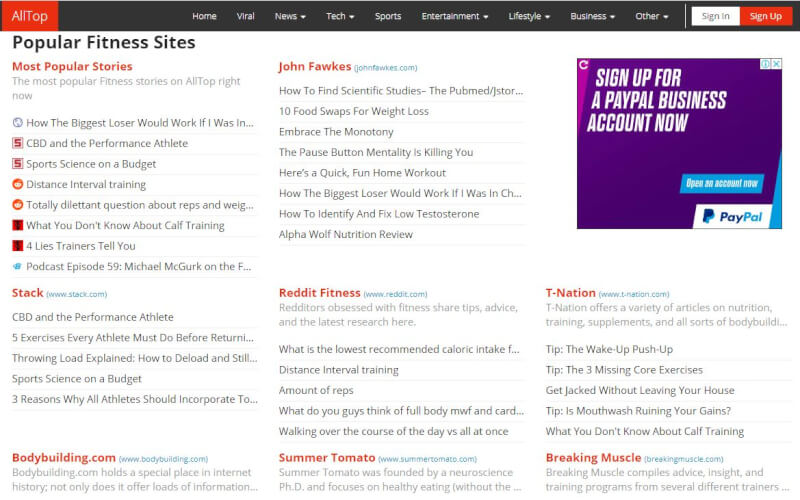800x500 pixels.
Task: Open T-Nation section heading
Action: (x=570, y=293)
